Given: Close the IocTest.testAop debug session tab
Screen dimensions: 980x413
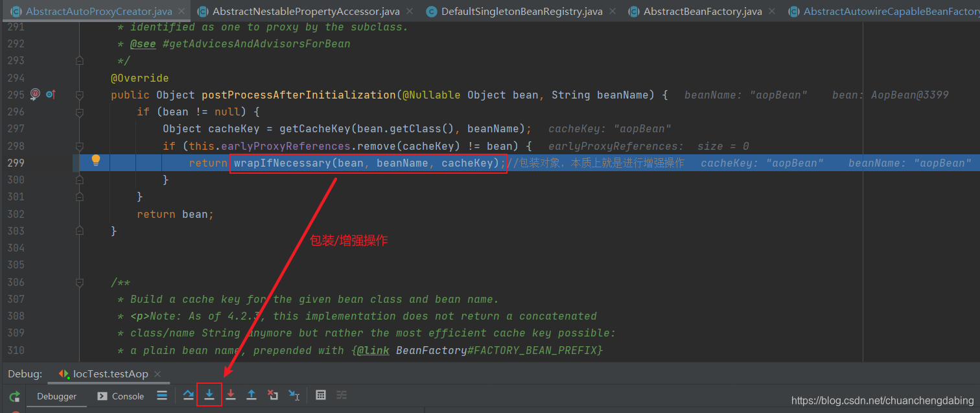Looking at the screenshot, I should click(x=157, y=374).
